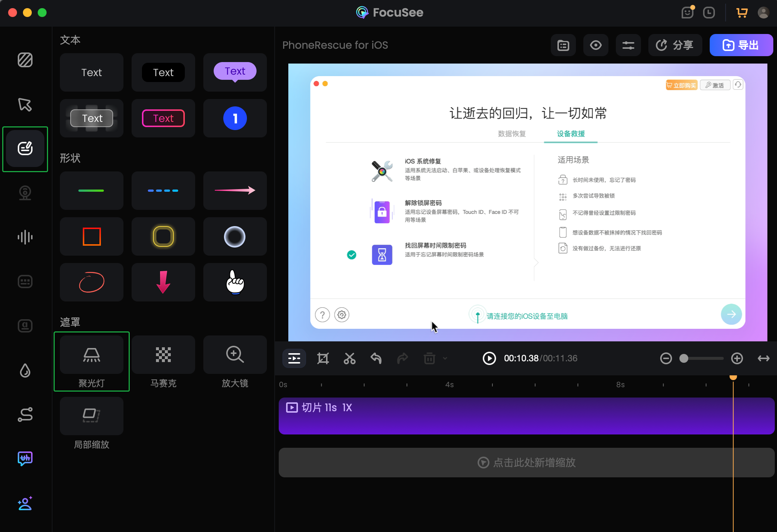
Task: Fit timeline to width arrows icon
Action: [x=764, y=358]
